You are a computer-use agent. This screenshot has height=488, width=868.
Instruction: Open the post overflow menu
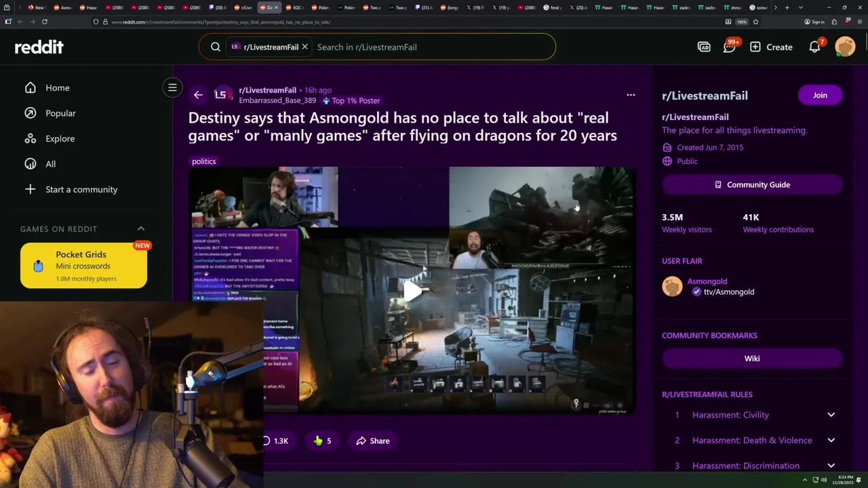coord(631,95)
